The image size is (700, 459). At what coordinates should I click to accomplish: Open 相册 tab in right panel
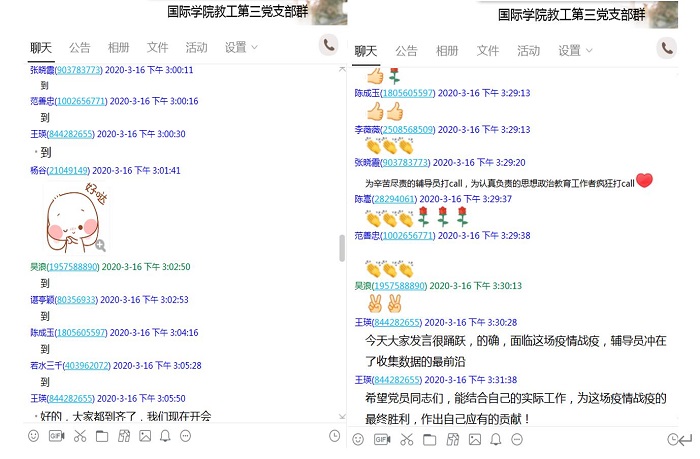[447, 51]
